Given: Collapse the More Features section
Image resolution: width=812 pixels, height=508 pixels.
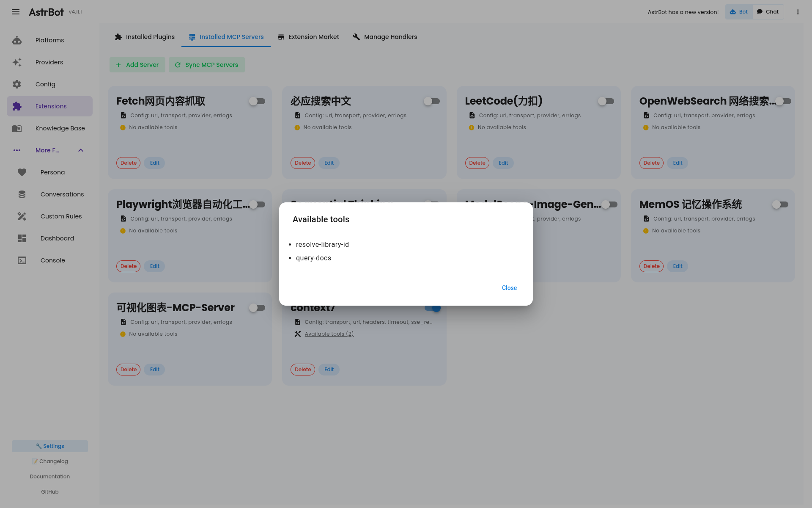Looking at the screenshot, I should point(80,150).
